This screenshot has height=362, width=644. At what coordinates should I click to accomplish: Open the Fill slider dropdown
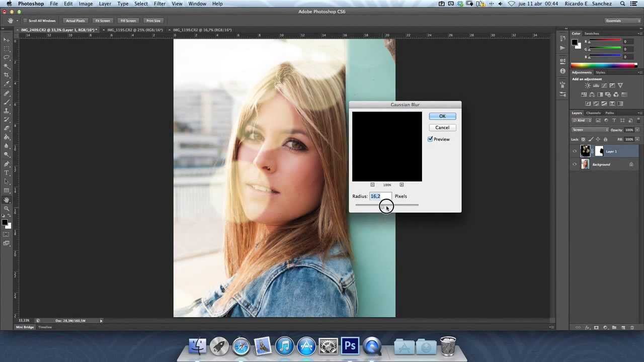637,139
